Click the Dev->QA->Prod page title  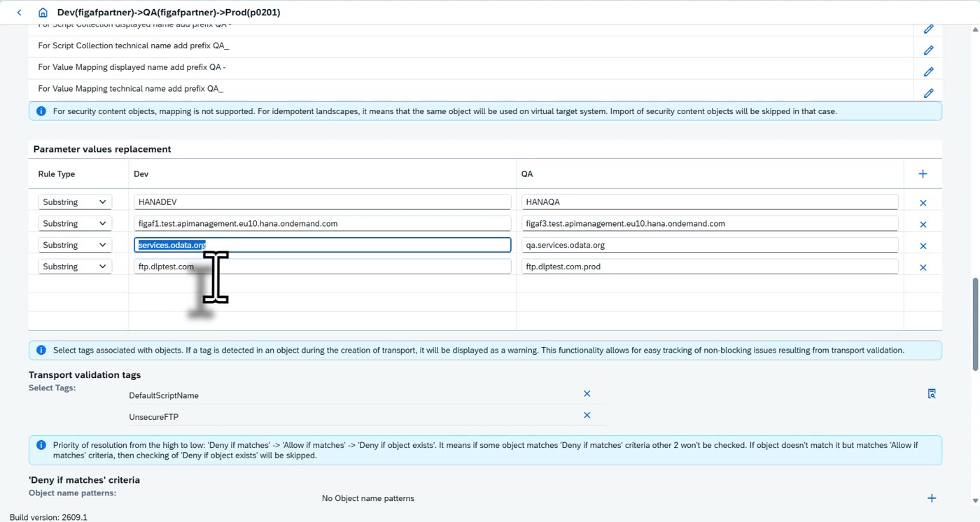(169, 13)
